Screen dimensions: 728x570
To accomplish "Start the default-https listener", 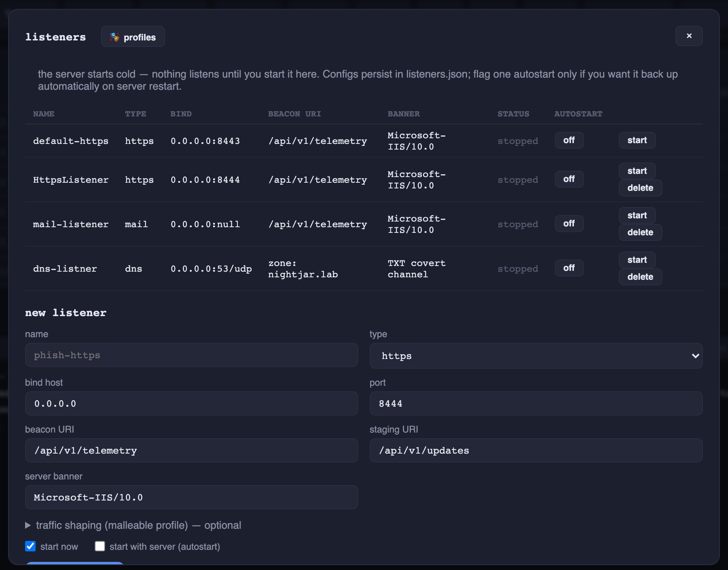I will (x=637, y=140).
